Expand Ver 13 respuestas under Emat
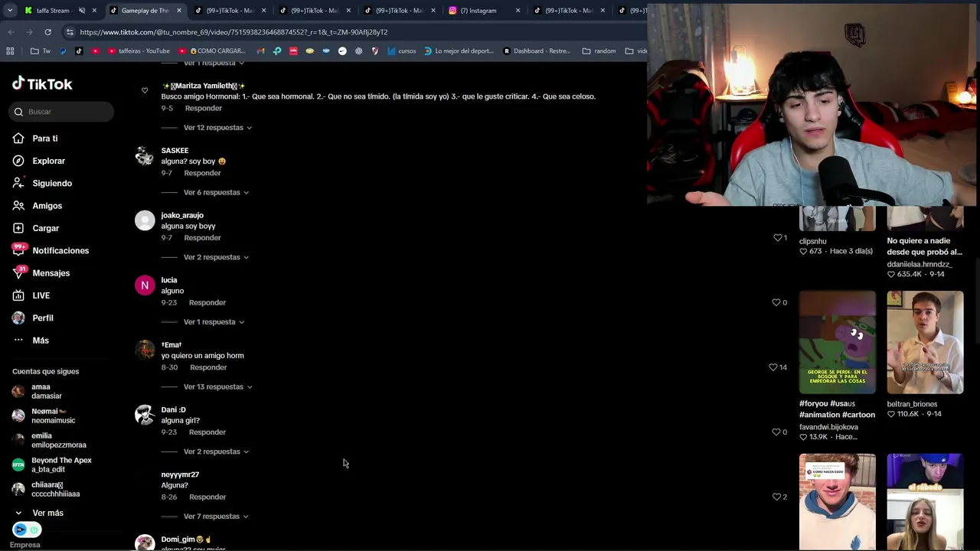 [217, 386]
